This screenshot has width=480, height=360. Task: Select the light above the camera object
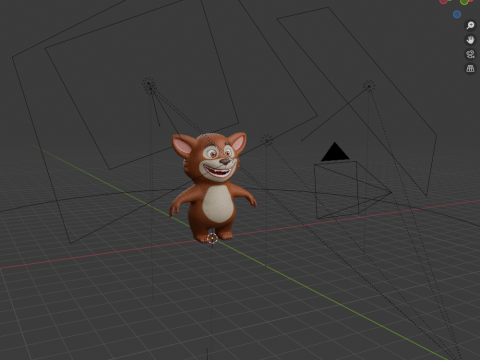369,86
